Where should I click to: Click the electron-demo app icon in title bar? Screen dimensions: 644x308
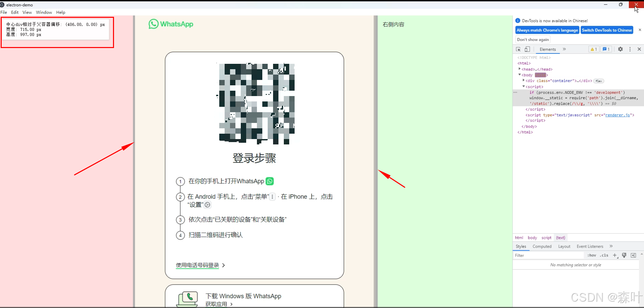click(x=2, y=5)
